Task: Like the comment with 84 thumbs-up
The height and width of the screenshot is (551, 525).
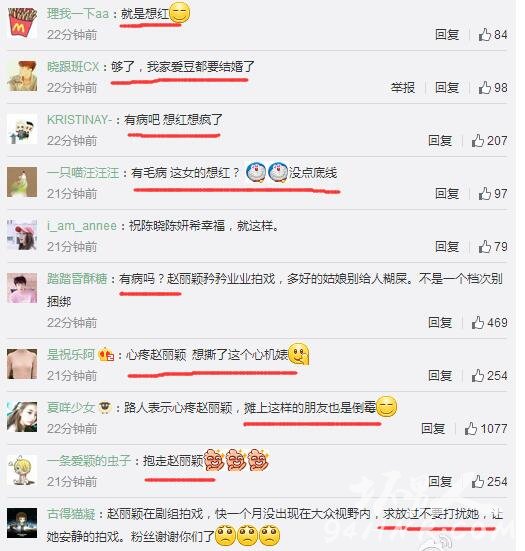Action: [485, 34]
